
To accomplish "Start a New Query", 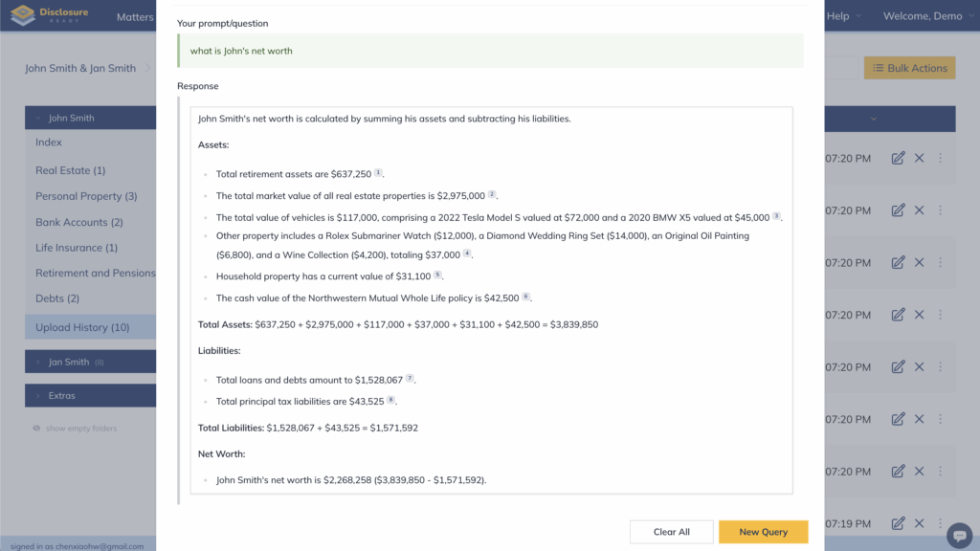I will coord(763,532).
